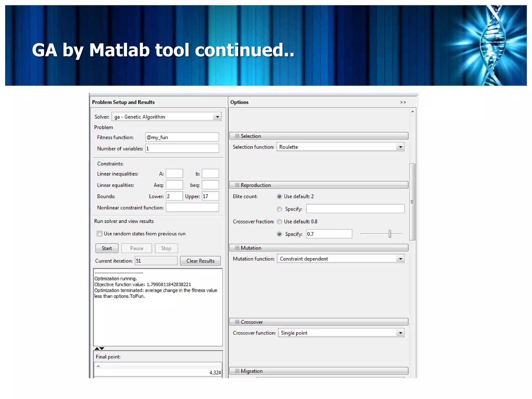Click the Current iteration field
532x399 pixels.
tap(156, 261)
